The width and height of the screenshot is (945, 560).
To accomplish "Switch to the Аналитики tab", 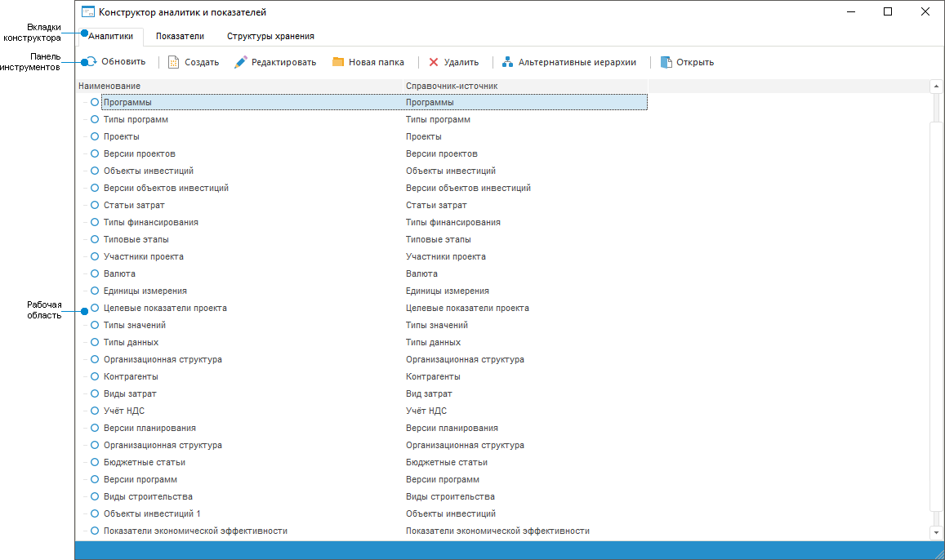I will [110, 36].
